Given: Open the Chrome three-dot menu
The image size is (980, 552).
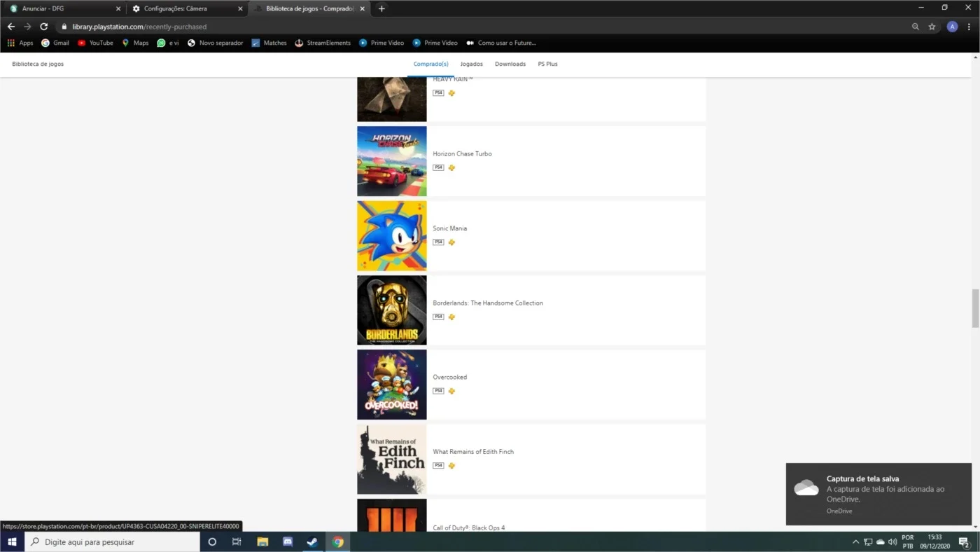Looking at the screenshot, I should [969, 27].
